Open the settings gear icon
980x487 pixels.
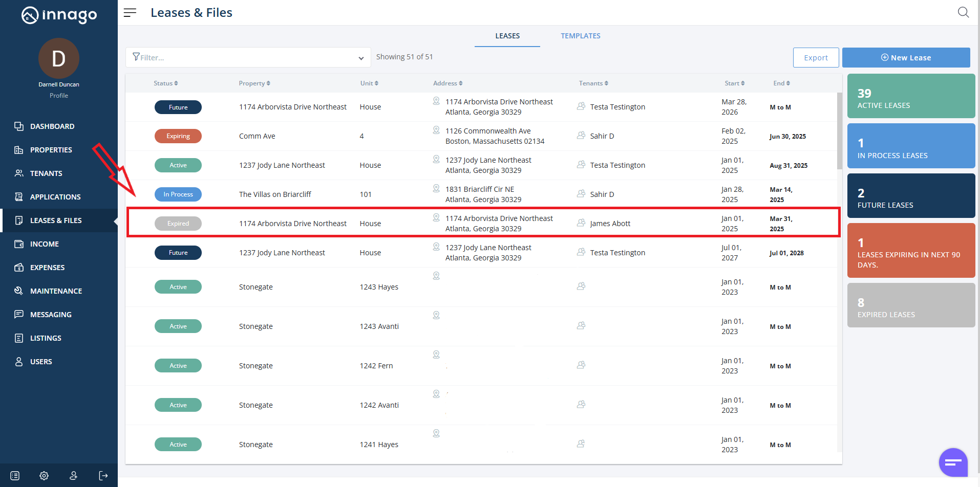coord(44,476)
